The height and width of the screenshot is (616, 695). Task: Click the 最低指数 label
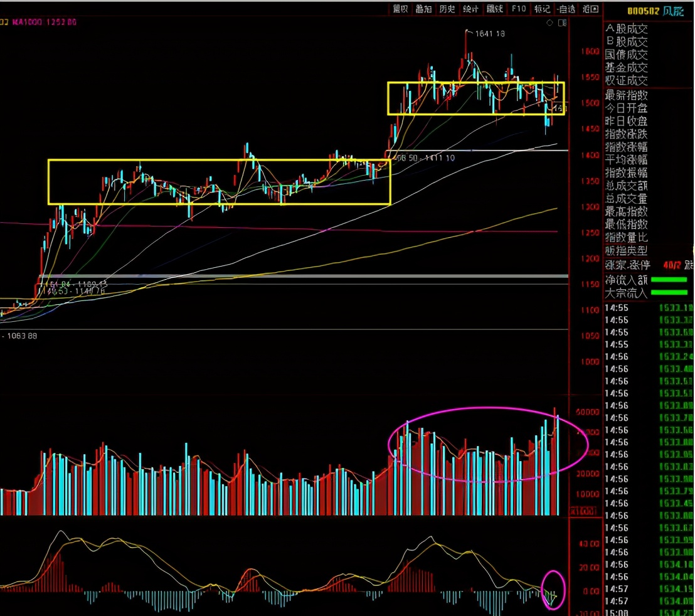pos(626,224)
